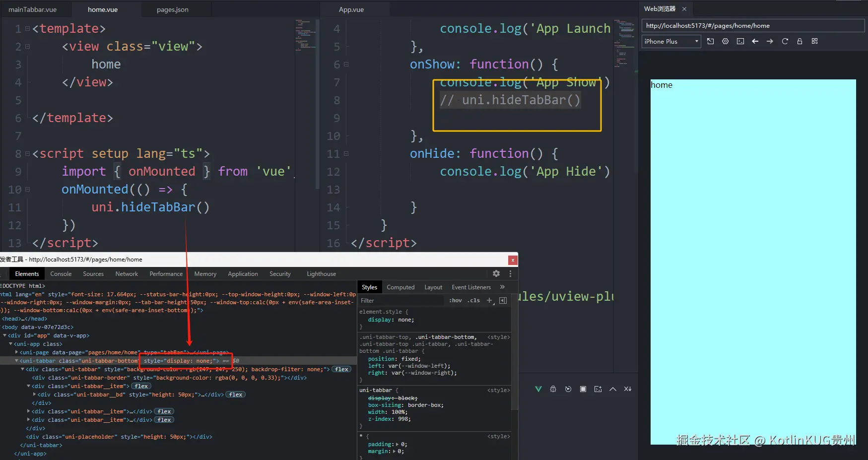
Task: Open the web browser in an external window
Action: click(x=711, y=41)
